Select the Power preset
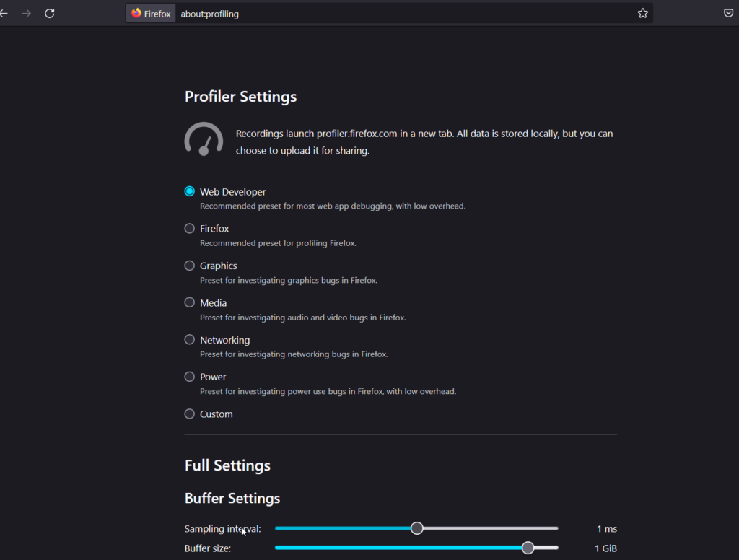Image resolution: width=739 pixels, height=560 pixels. click(190, 377)
